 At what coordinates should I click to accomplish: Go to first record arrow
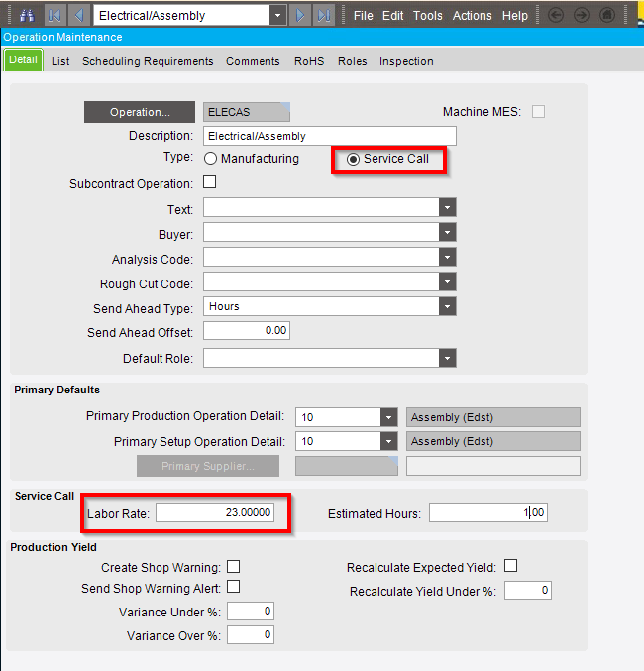[x=54, y=16]
